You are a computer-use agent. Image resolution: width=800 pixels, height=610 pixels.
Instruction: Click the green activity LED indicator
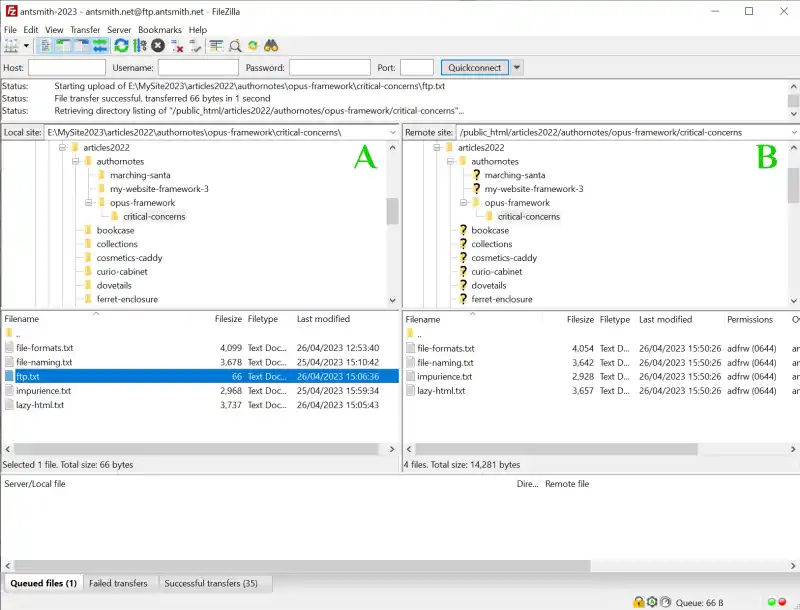point(771,602)
